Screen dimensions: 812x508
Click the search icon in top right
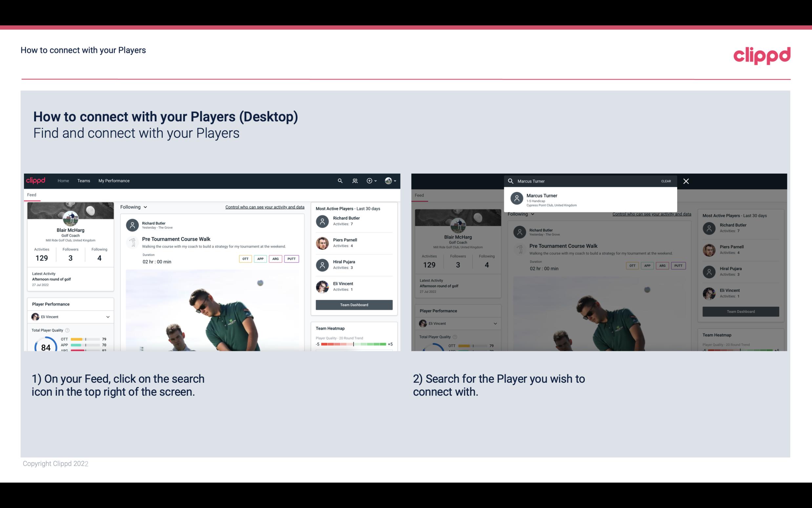tap(340, 181)
